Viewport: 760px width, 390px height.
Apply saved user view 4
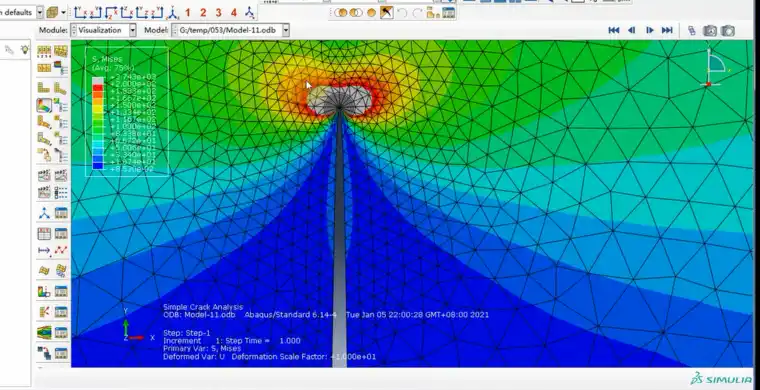click(x=234, y=13)
